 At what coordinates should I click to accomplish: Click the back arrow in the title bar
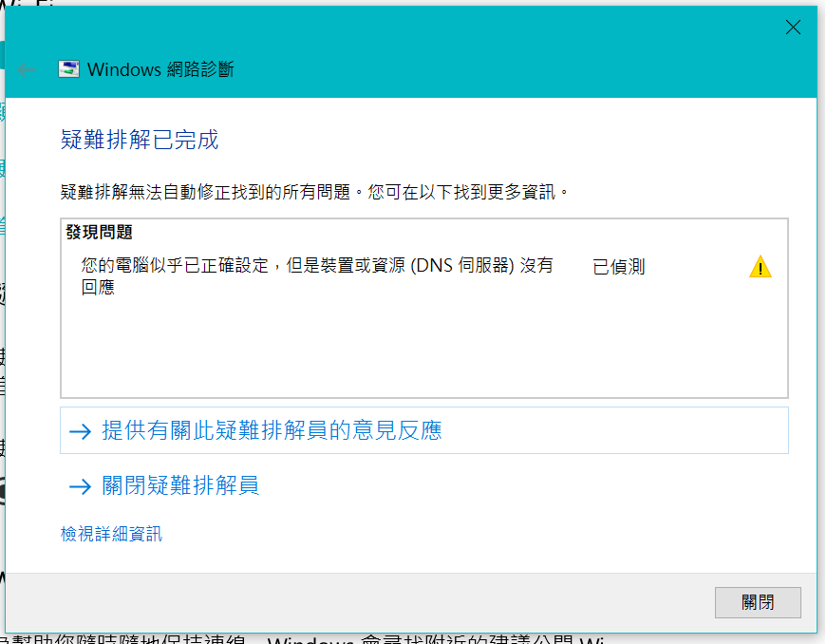point(26,69)
